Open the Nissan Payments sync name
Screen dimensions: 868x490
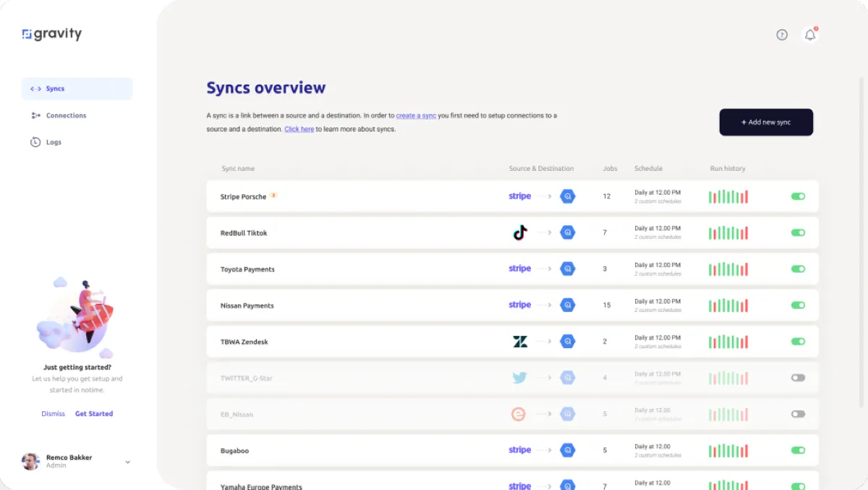tap(247, 305)
